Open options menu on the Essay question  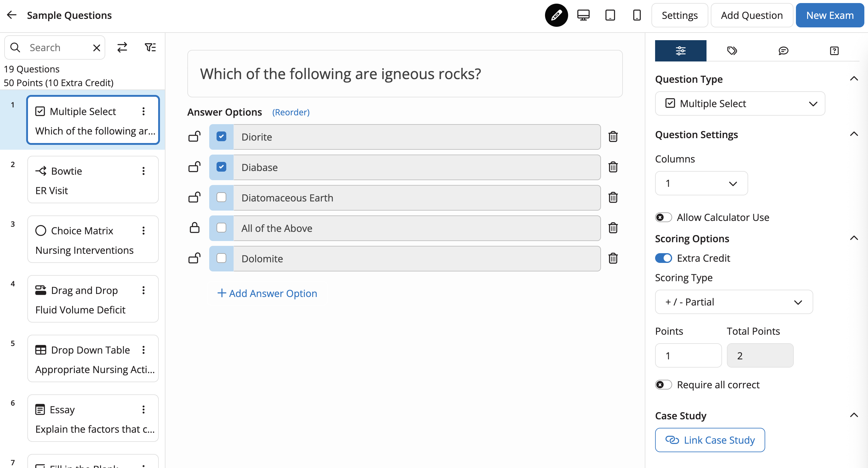[144, 409]
